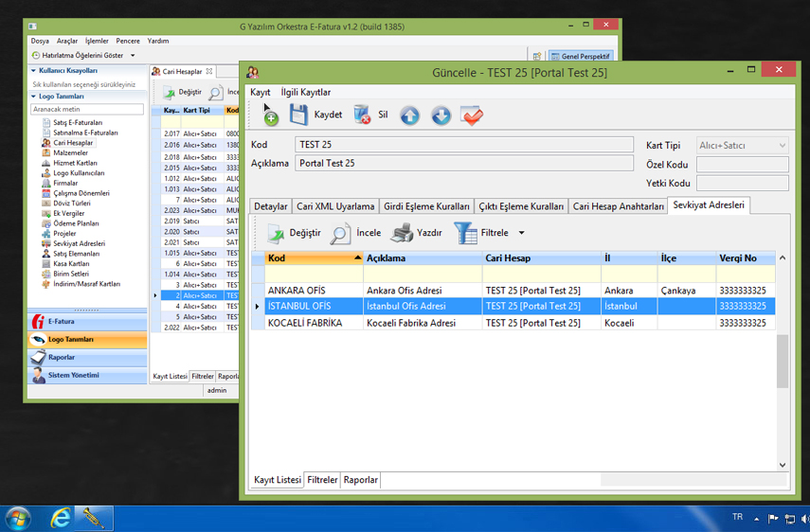Open the Filtrele dropdown arrow
This screenshot has width=810, height=532.
pyautogui.click(x=521, y=233)
